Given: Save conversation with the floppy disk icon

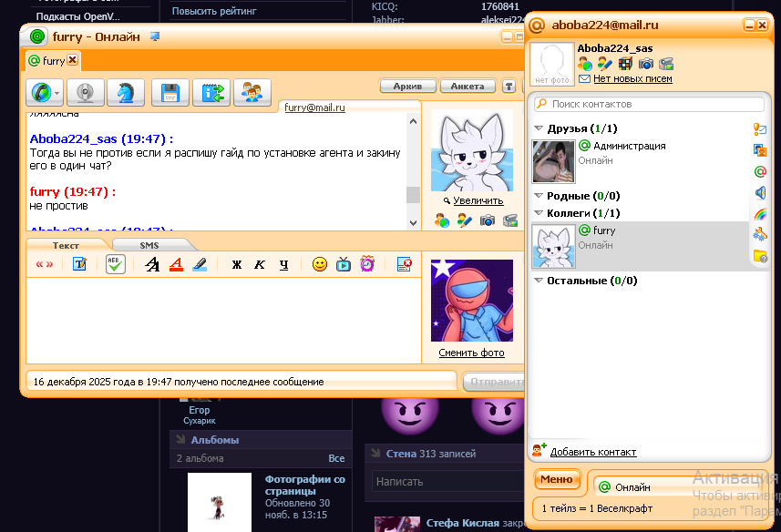Looking at the screenshot, I should pos(170,93).
